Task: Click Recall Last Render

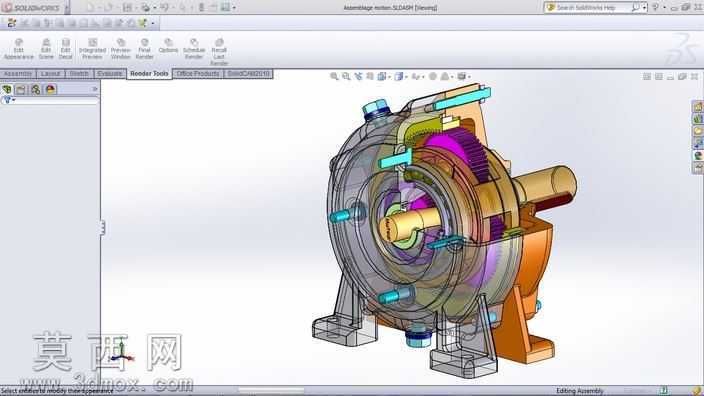Action: tap(219, 52)
